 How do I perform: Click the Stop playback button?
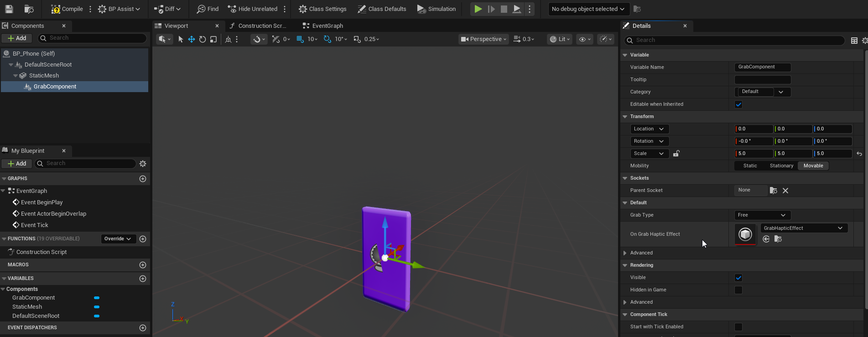pos(504,9)
